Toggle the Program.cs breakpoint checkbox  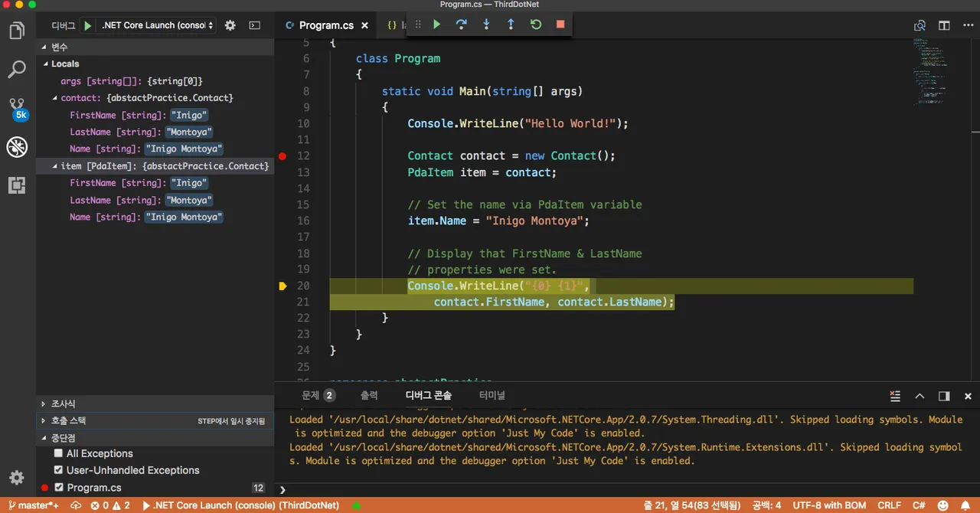coord(58,487)
